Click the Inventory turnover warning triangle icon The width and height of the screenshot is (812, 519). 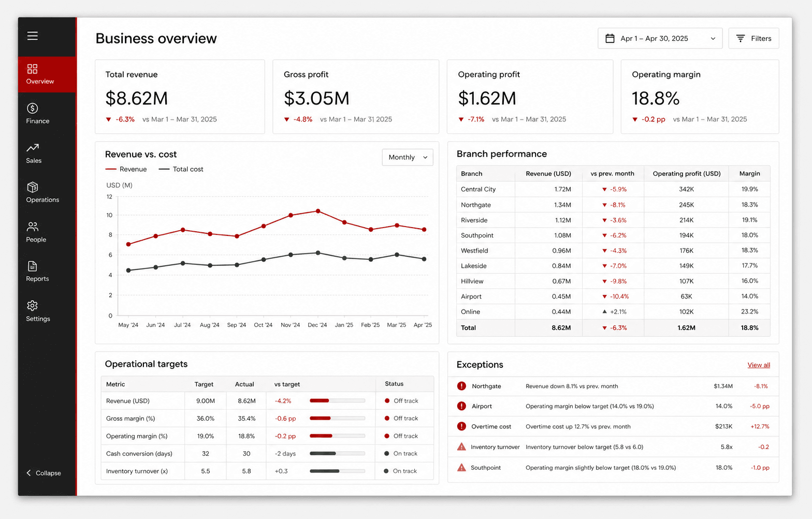pos(461,447)
